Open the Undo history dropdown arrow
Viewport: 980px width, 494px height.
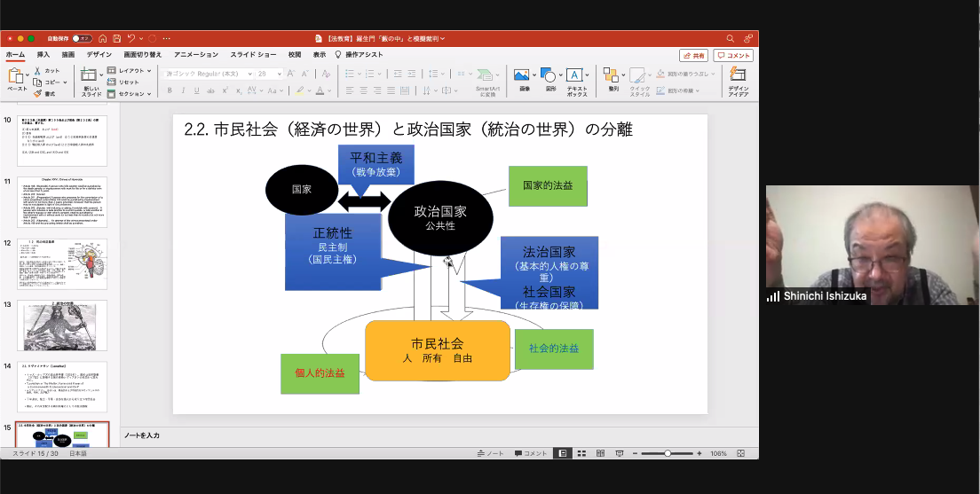(x=141, y=39)
